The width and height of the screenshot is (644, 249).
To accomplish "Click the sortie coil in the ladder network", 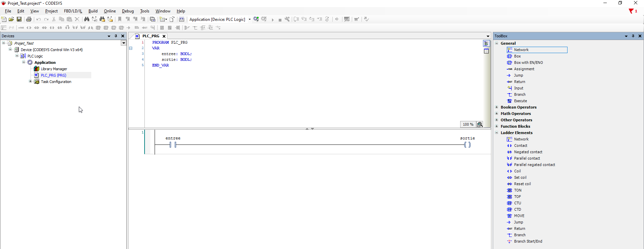I will [x=467, y=145].
